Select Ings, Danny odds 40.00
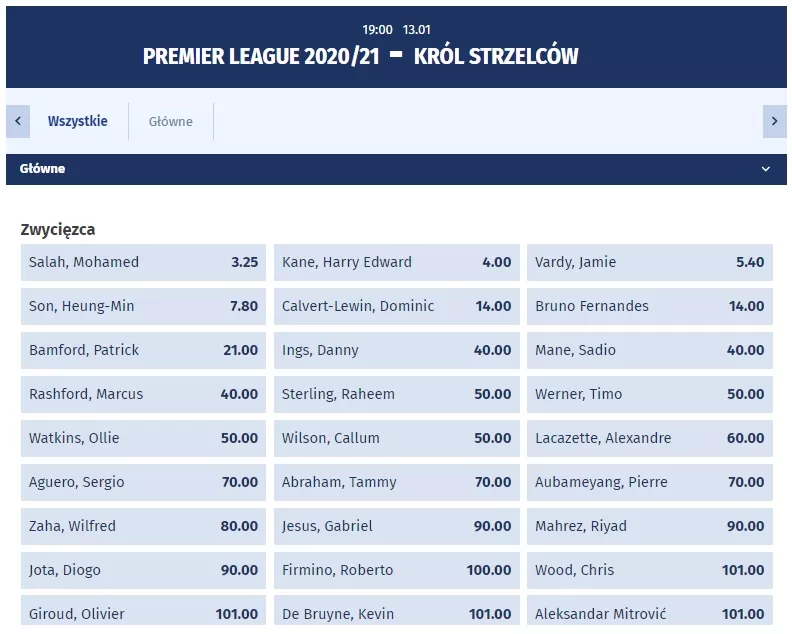The width and height of the screenshot is (792, 634). tap(397, 350)
